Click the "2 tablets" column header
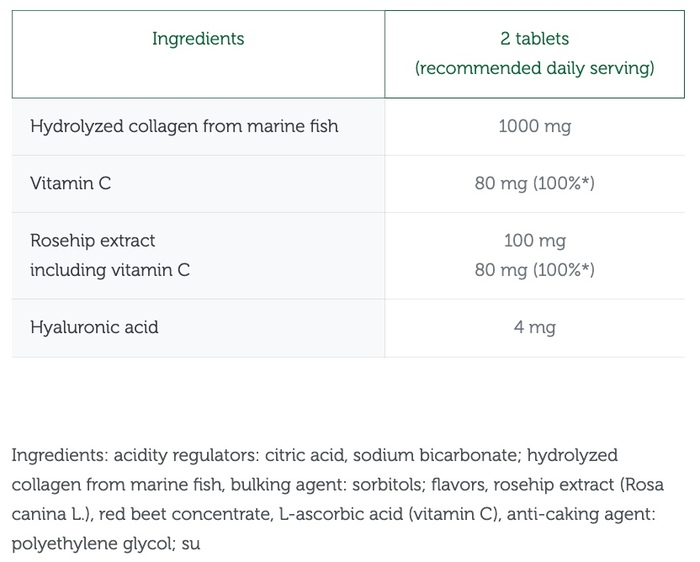 [x=534, y=39]
